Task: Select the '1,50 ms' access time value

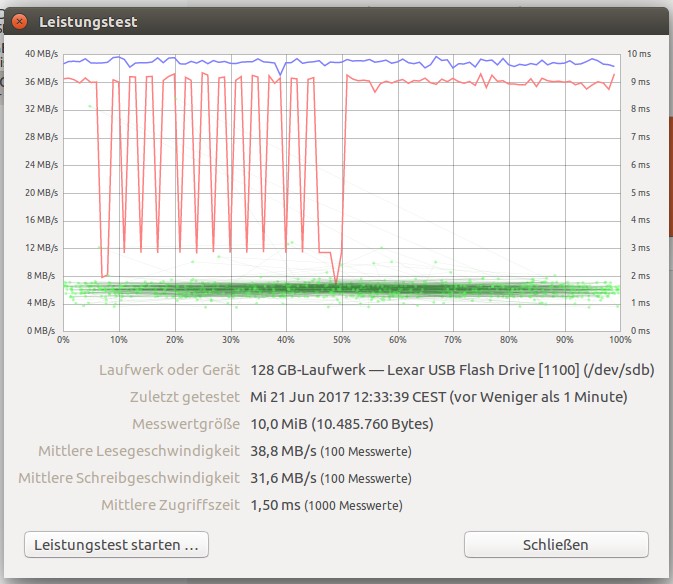Action: tap(275, 505)
